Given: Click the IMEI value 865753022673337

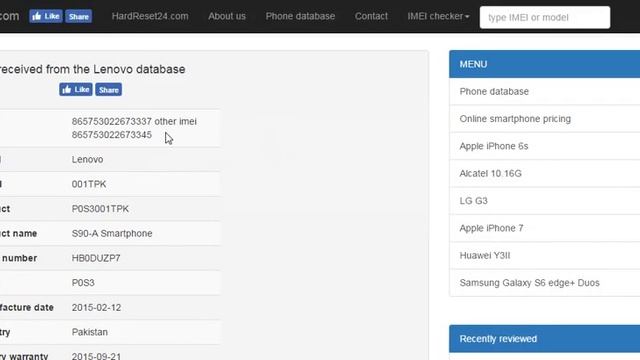Looking at the screenshot, I should [x=111, y=121].
